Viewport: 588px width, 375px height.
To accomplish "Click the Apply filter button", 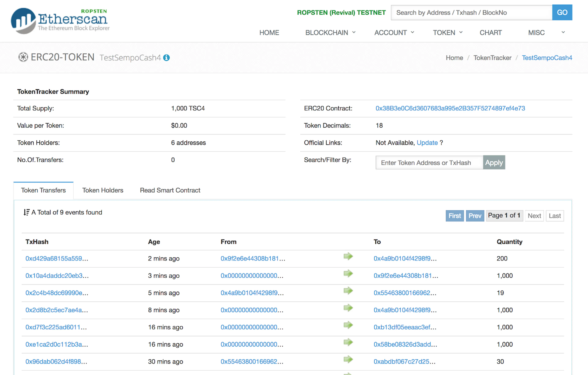I will coord(494,163).
